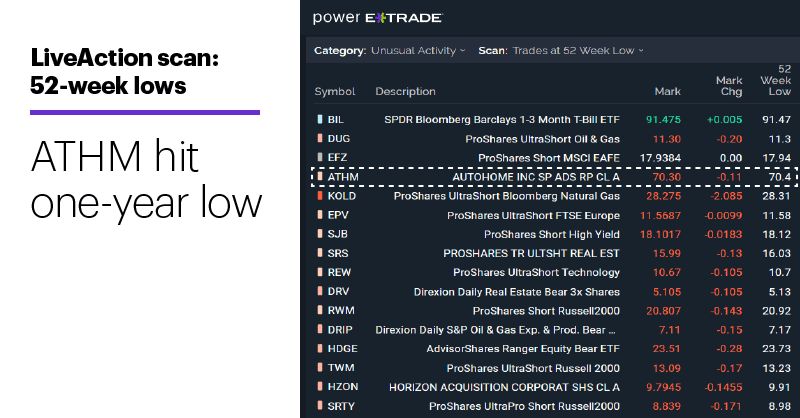Image resolution: width=800 pixels, height=418 pixels.
Task: Click ProShares UltraPro Short Russell2000 description
Action: (524, 406)
